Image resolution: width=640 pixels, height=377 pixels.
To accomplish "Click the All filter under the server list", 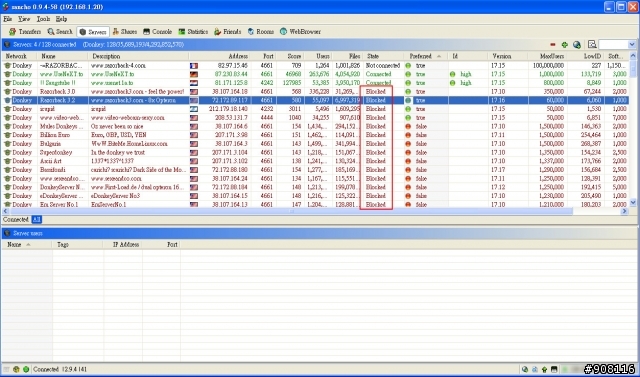I will pos(37,220).
